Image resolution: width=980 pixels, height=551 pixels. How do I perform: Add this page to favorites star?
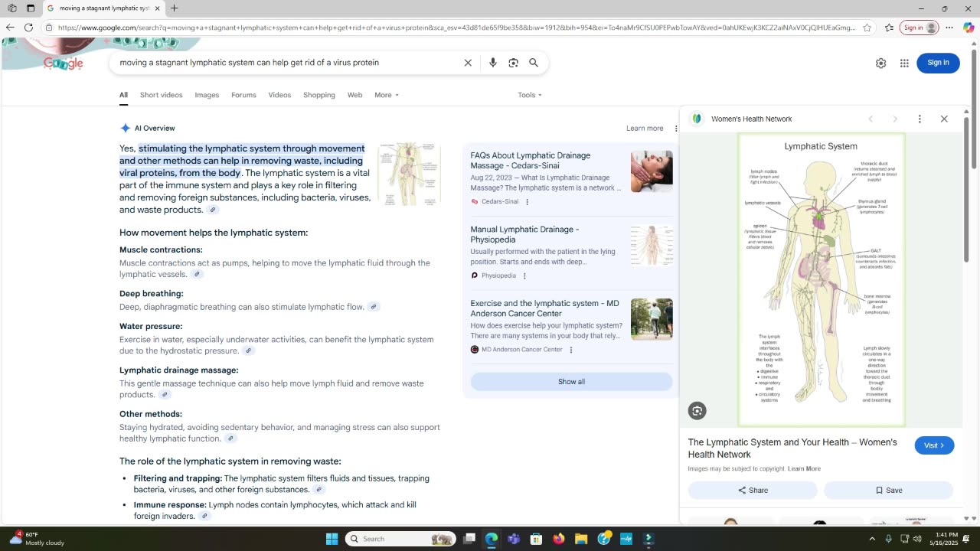click(867, 28)
